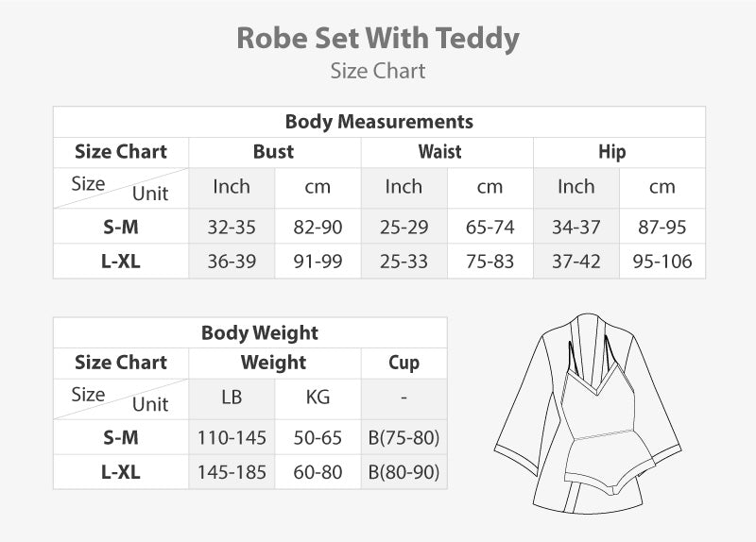Click the 110-145 LB weight value
Viewport: 756px width, 542px height.
232,437
